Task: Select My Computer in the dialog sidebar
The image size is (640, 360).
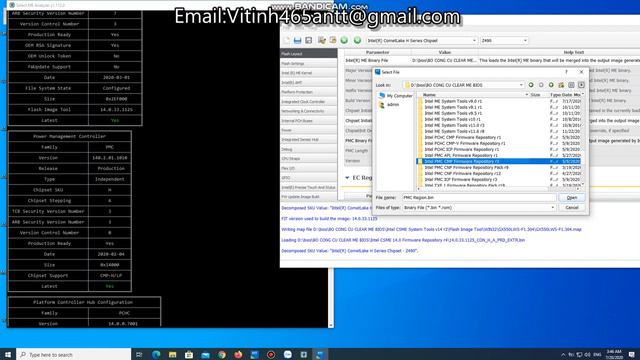Action: [396, 96]
